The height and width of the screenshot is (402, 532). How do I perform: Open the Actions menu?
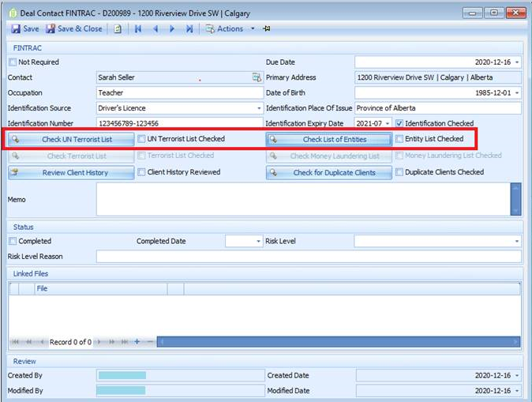tap(225, 29)
